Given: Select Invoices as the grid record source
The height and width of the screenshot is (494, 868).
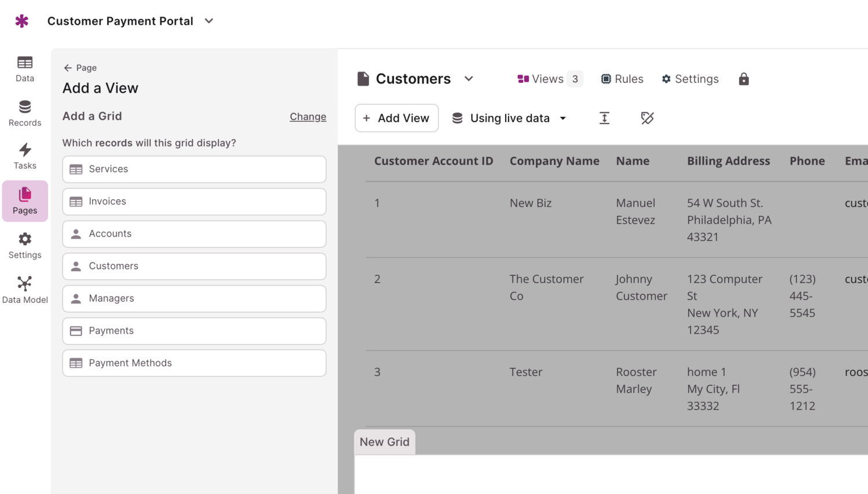Looking at the screenshot, I should coord(194,202).
